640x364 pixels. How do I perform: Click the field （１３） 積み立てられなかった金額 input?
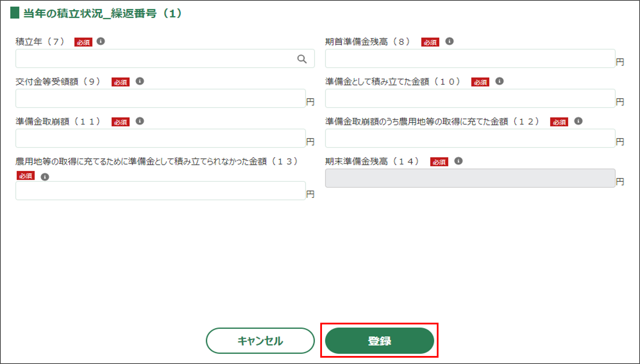pos(160,191)
